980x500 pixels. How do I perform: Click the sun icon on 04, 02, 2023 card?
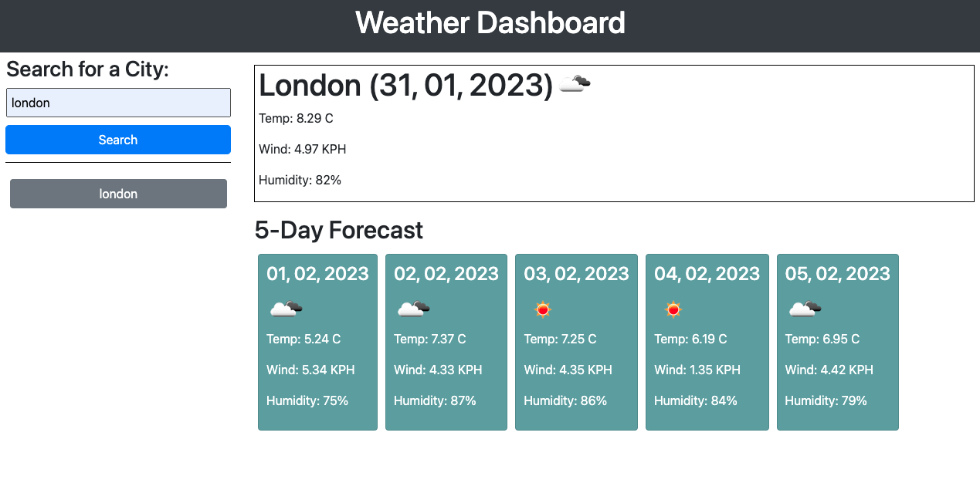tap(673, 309)
